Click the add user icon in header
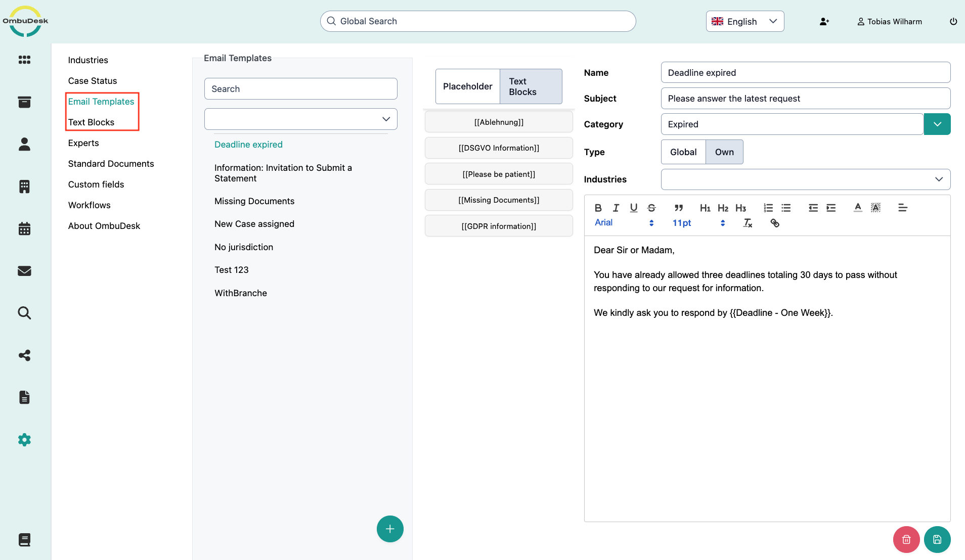 coord(824,22)
